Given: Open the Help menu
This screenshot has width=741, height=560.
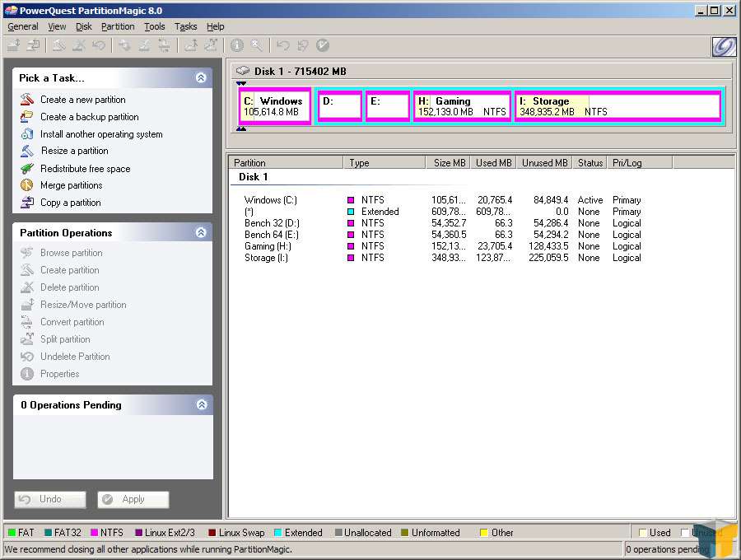Looking at the screenshot, I should (216, 26).
